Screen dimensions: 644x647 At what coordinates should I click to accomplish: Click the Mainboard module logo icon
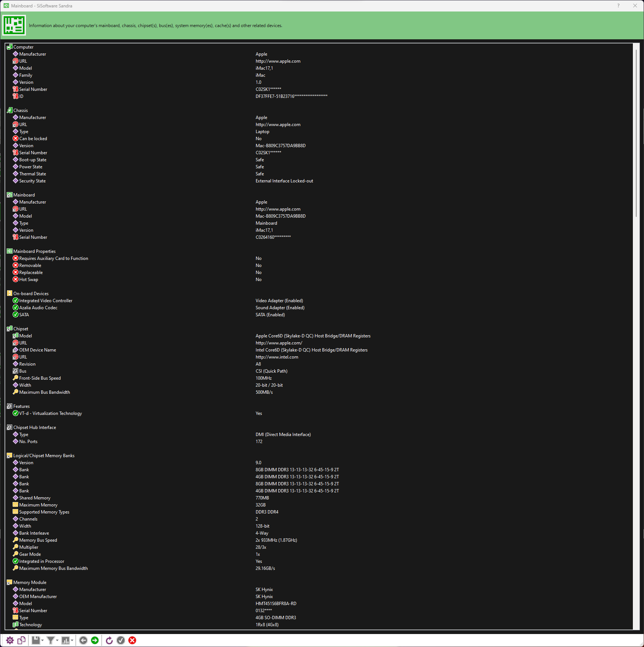click(14, 25)
